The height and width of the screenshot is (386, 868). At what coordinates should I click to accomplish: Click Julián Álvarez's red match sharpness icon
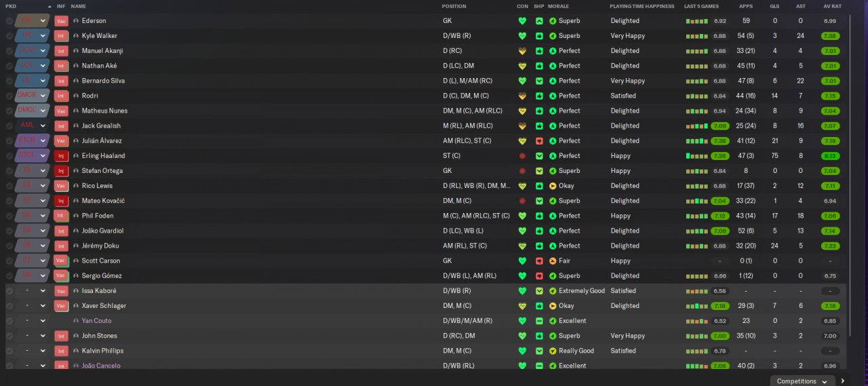(x=539, y=141)
